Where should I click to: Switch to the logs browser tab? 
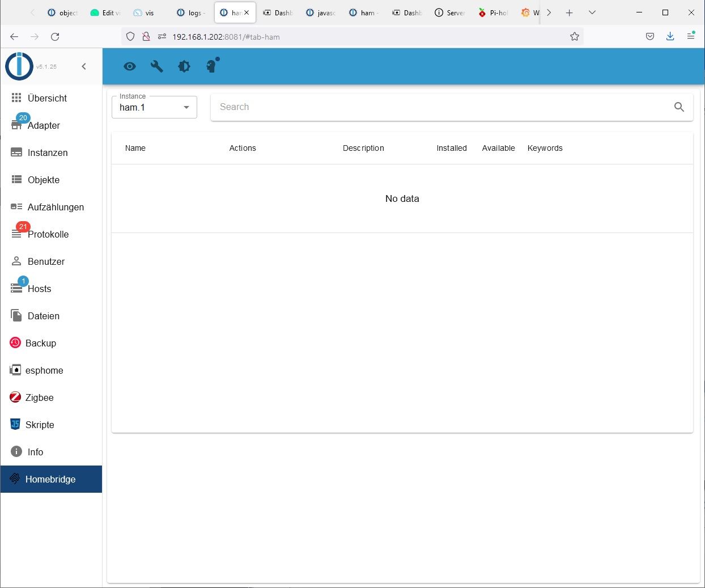pos(192,12)
